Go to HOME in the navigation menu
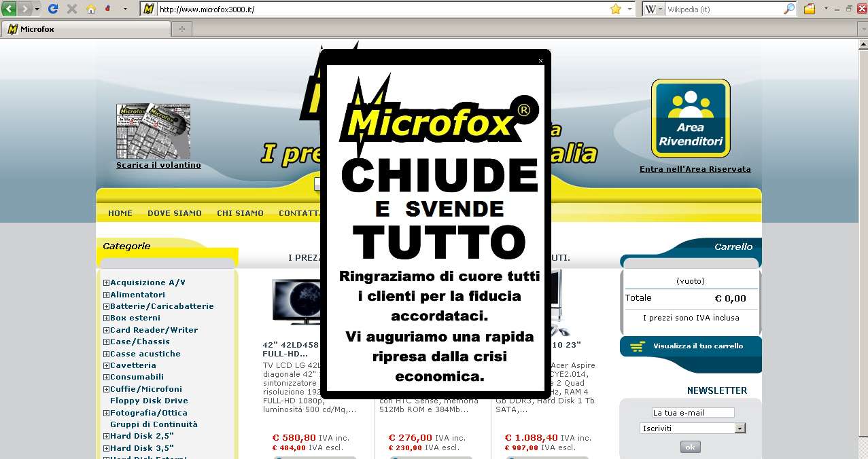868x459 pixels. (x=120, y=213)
